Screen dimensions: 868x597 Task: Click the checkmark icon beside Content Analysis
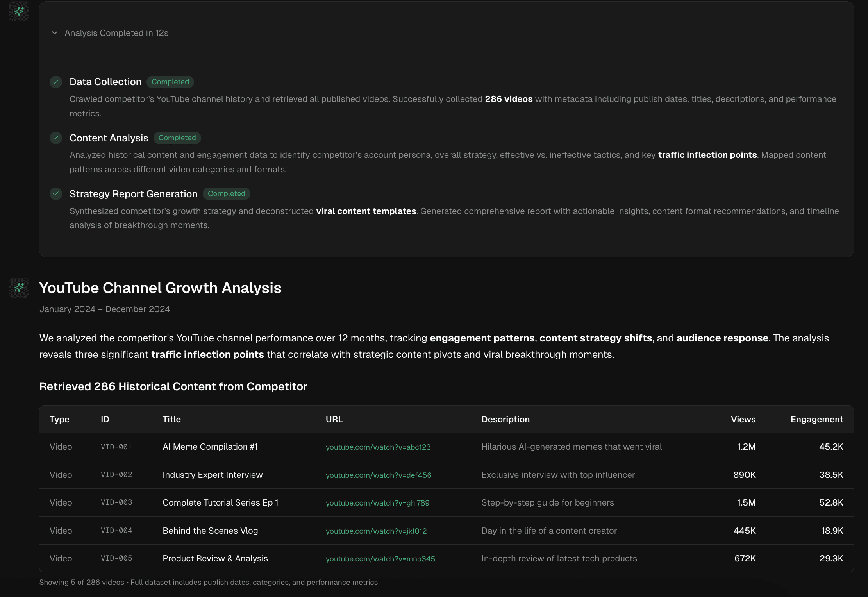56,138
